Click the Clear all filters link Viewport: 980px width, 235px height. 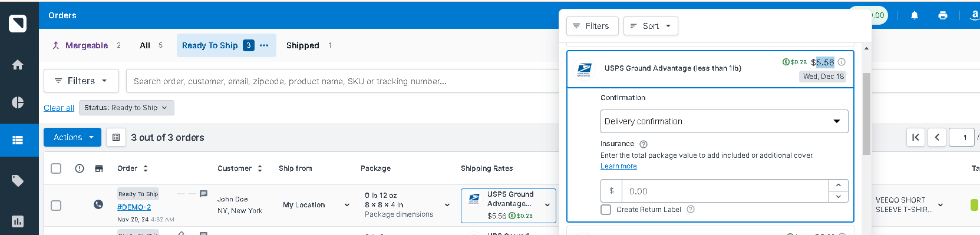tap(59, 108)
